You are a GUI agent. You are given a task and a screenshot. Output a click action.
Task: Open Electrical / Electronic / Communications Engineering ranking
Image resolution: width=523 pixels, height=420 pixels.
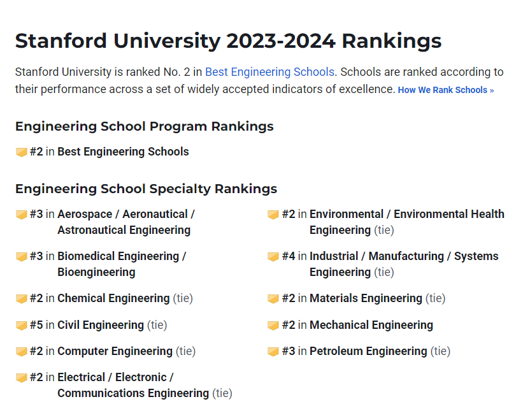pos(133,385)
